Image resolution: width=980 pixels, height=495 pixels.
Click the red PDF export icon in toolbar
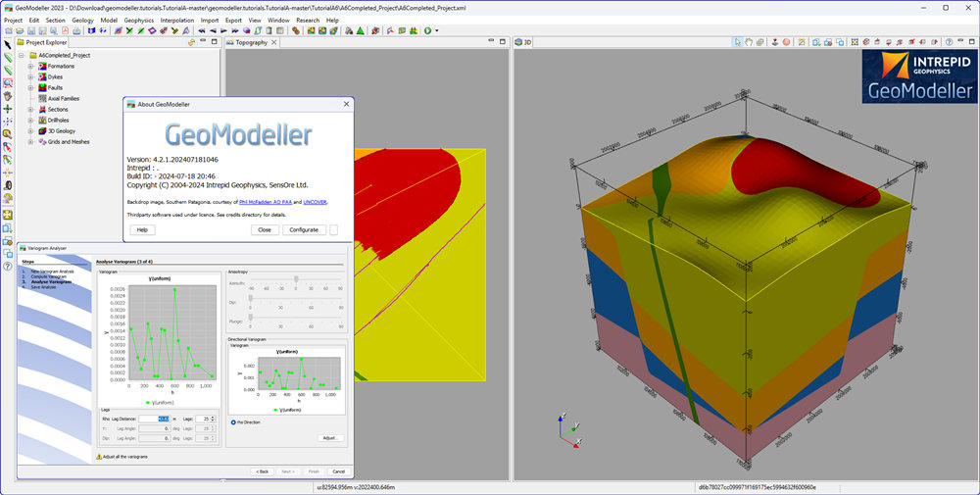pos(66,30)
